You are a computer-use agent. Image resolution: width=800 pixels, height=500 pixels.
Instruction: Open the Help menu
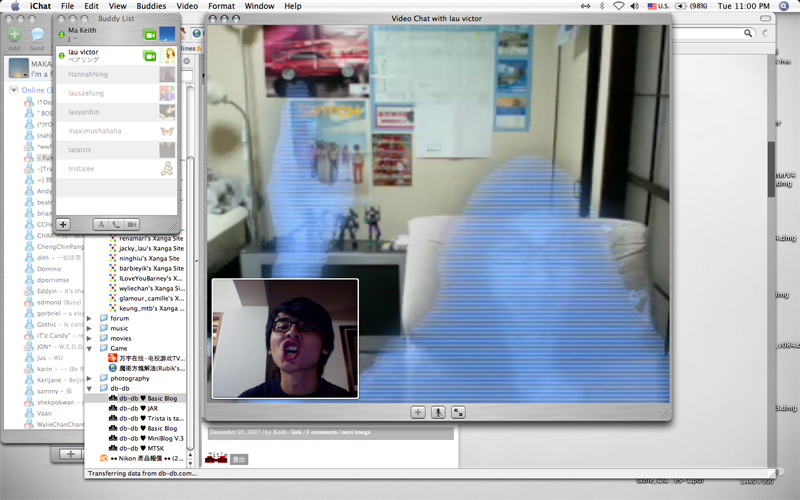293,6
